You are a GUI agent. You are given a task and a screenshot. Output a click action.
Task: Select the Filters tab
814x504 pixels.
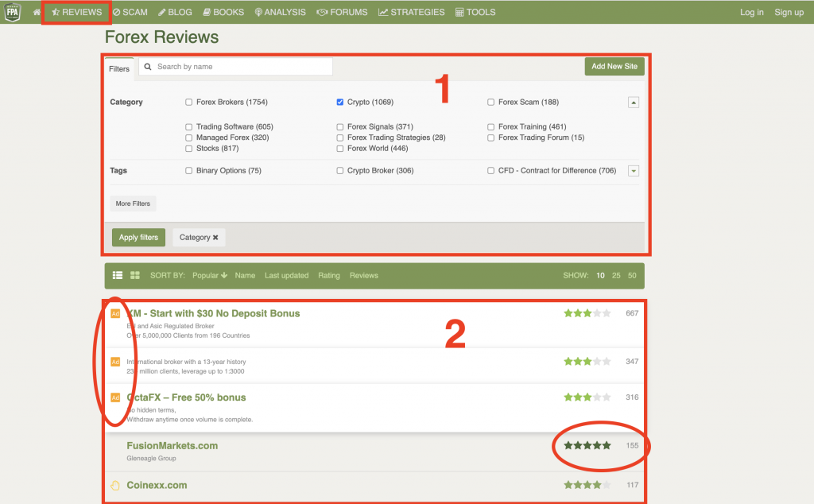tap(119, 68)
